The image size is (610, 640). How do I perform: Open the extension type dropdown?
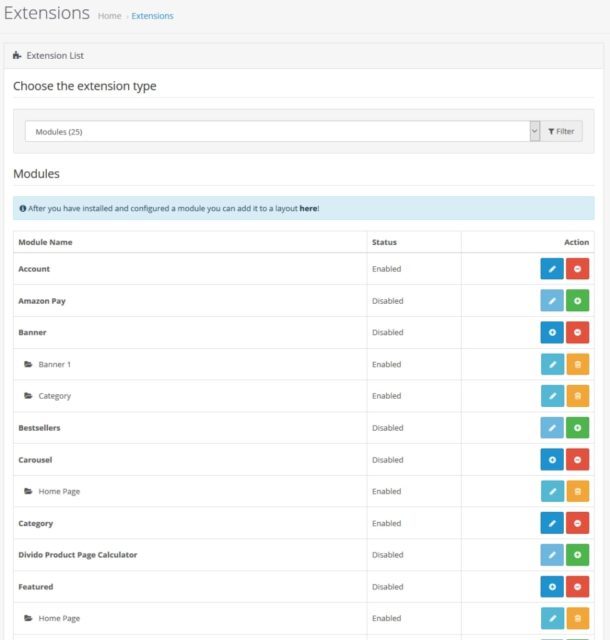click(x=280, y=131)
